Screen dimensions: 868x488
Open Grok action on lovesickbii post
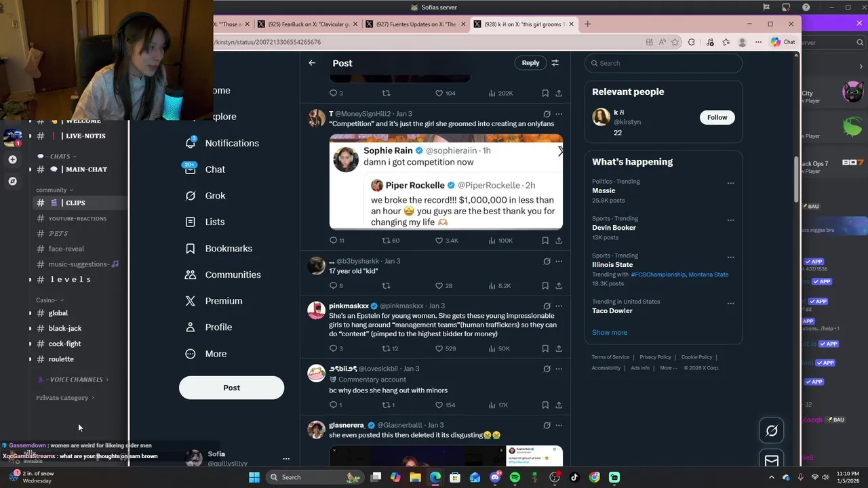tap(547, 369)
